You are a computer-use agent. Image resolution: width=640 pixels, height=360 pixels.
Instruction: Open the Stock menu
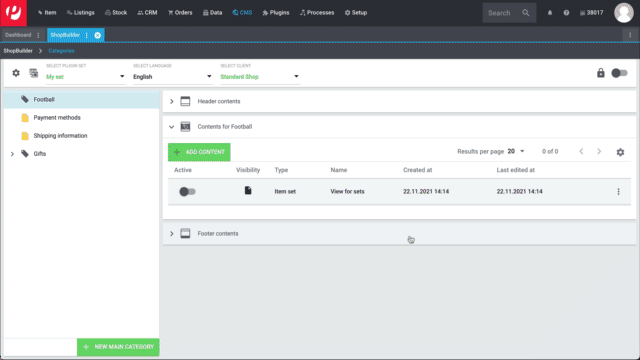[x=116, y=13]
